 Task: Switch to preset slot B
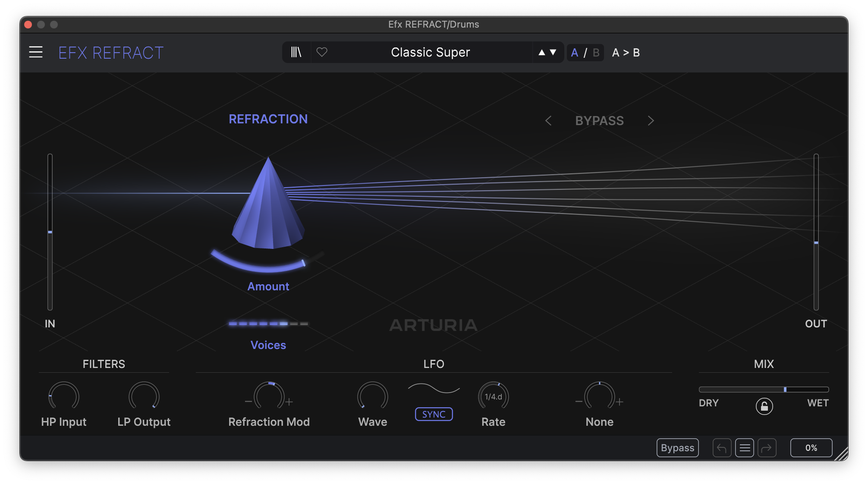point(596,52)
